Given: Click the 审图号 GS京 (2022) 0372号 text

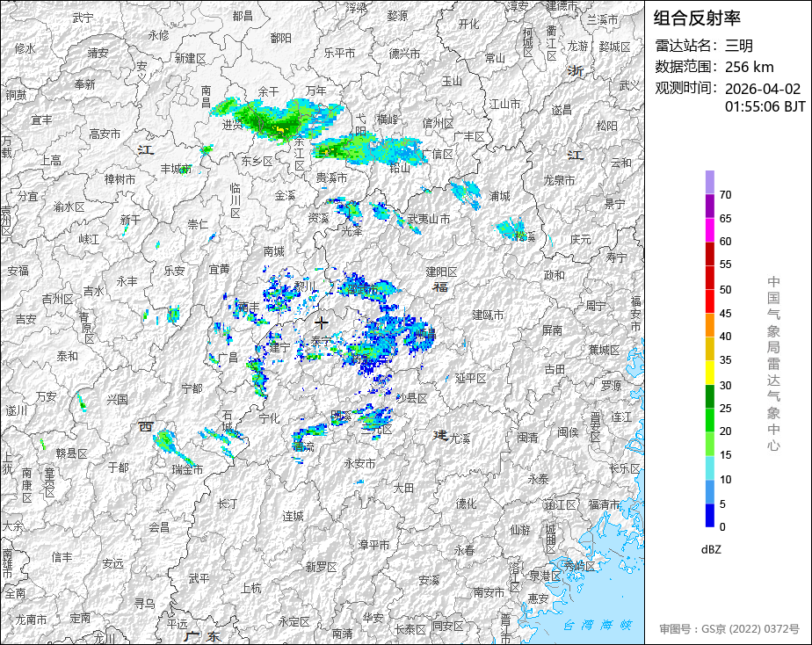Looking at the screenshot, I should (x=729, y=629).
